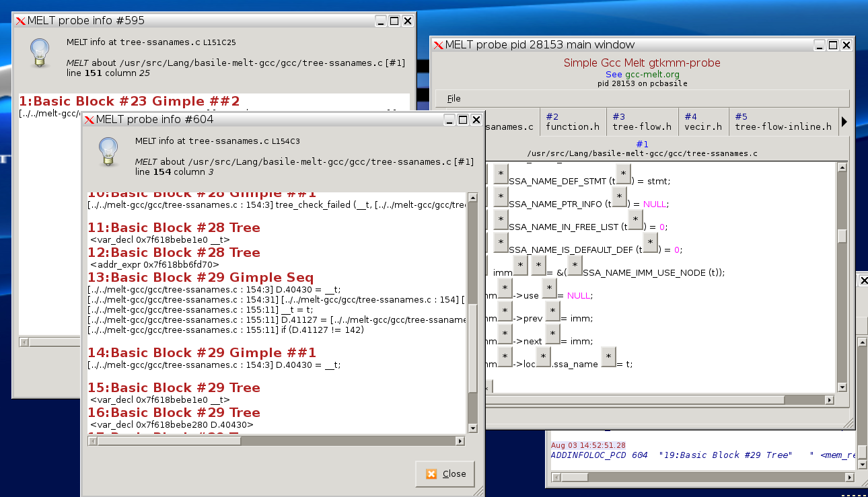Click X logo icon in probe info #604 title
The height and width of the screenshot is (497, 868).
pos(89,120)
